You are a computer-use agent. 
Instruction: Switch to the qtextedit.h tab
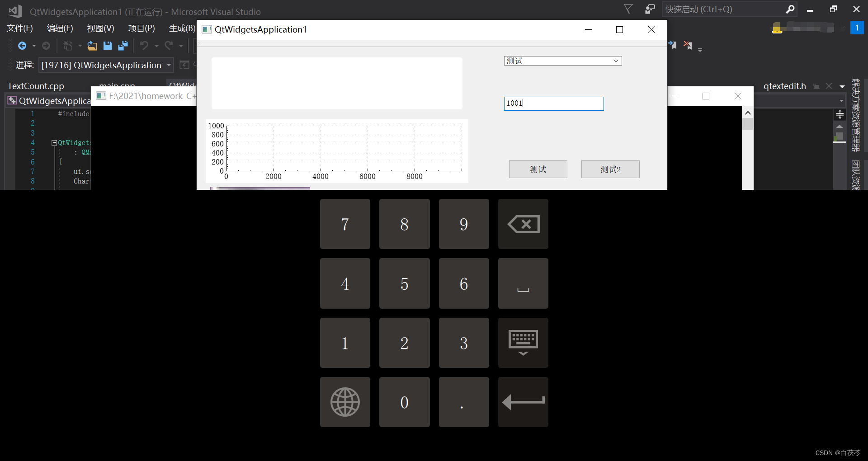(x=784, y=85)
